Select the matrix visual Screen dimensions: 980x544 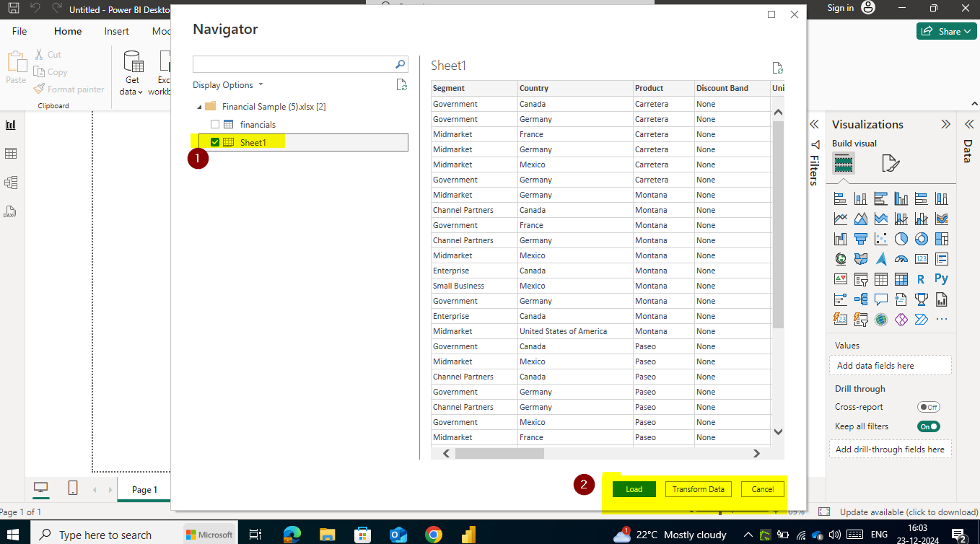point(901,279)
